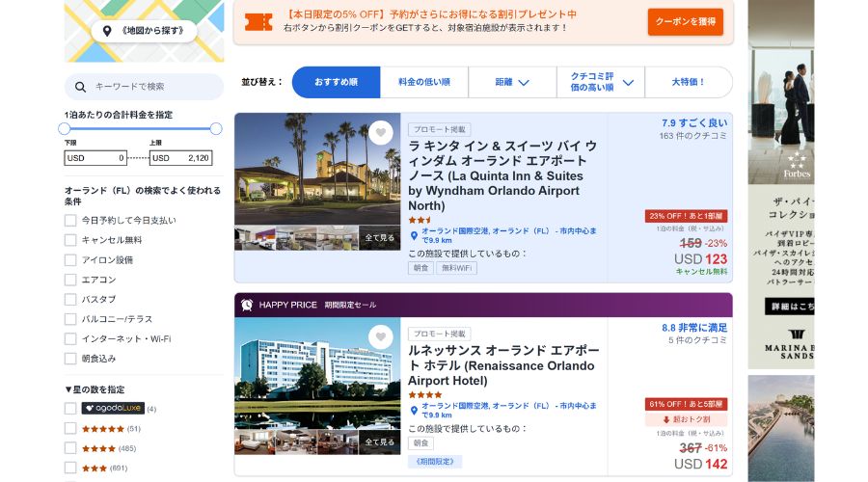
Task: Click location pin icon for Renaissance hotel
Action: click(414, 411)
